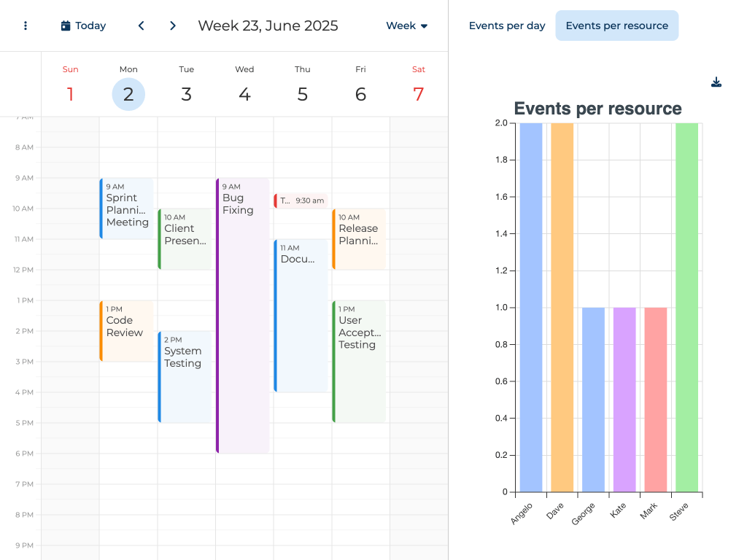The image size is (747, 560).
Task: Go to previous week arrow
Action: tap(141, 26)
